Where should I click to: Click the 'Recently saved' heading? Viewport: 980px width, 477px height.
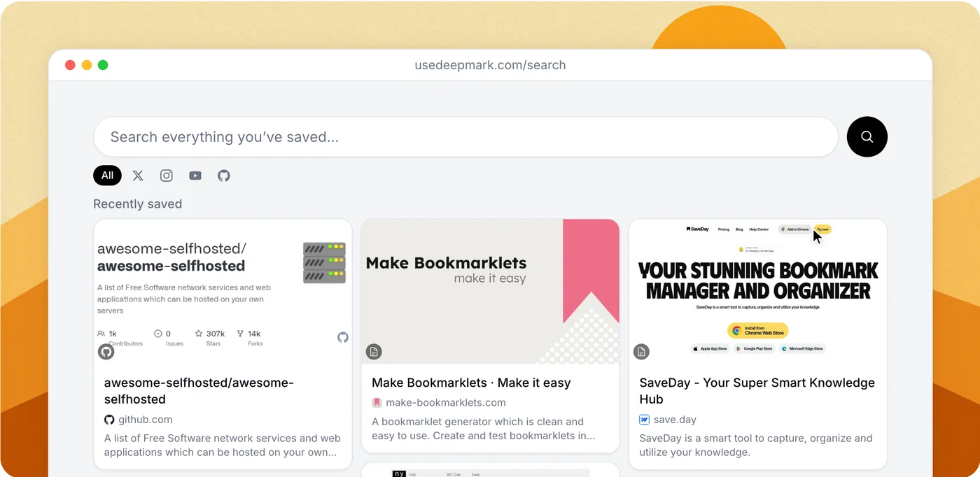click(137, 204)
